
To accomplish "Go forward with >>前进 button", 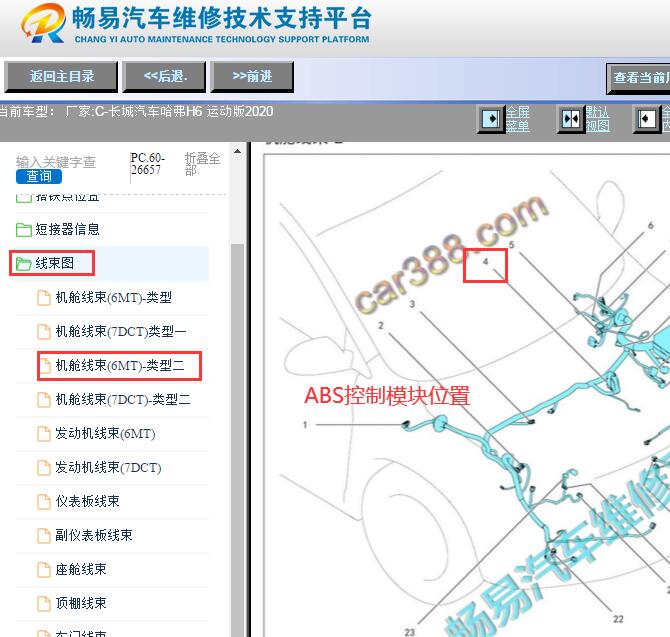I will [x=252, y=77].
